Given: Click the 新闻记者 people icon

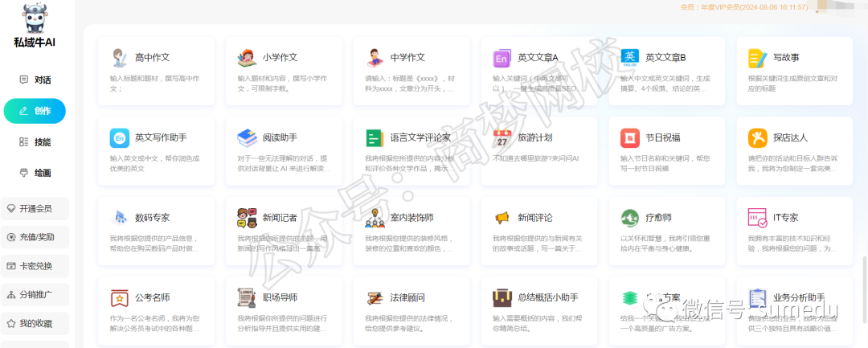Looking at the screenshot, I should tap(247, 218).
